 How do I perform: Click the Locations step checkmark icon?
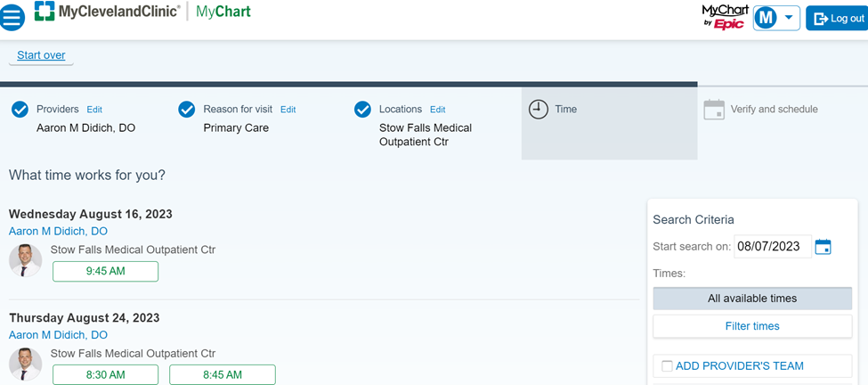coord(362,110)
